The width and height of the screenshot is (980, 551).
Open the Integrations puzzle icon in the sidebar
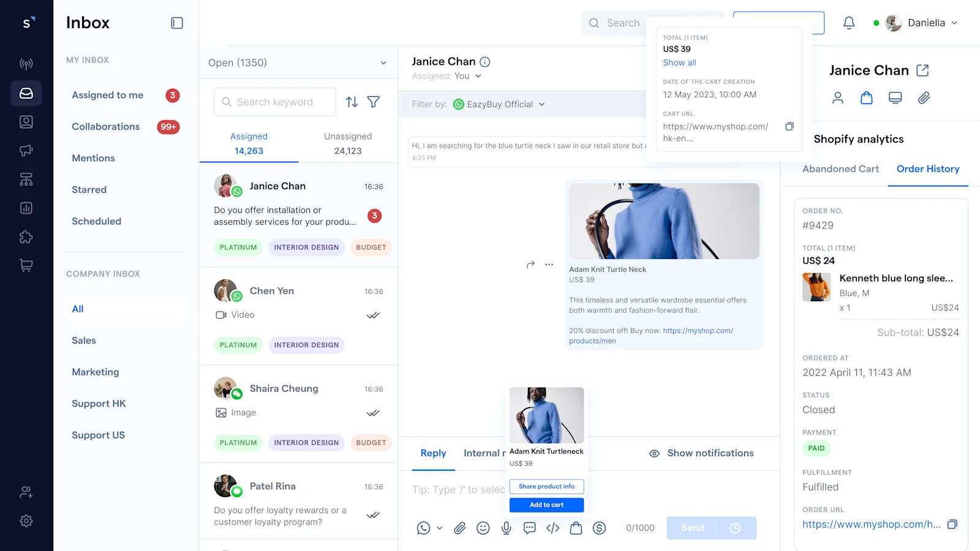(x=26, y=238)
